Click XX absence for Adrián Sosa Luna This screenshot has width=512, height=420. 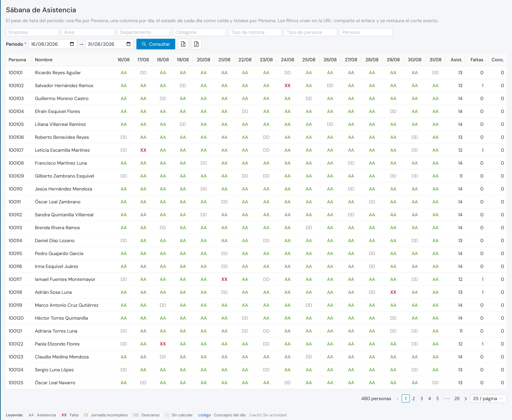point(393,292)
